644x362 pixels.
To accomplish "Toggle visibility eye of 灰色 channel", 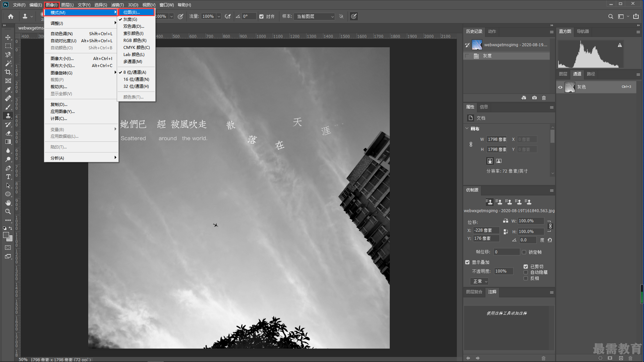I will tap(560, 87).
